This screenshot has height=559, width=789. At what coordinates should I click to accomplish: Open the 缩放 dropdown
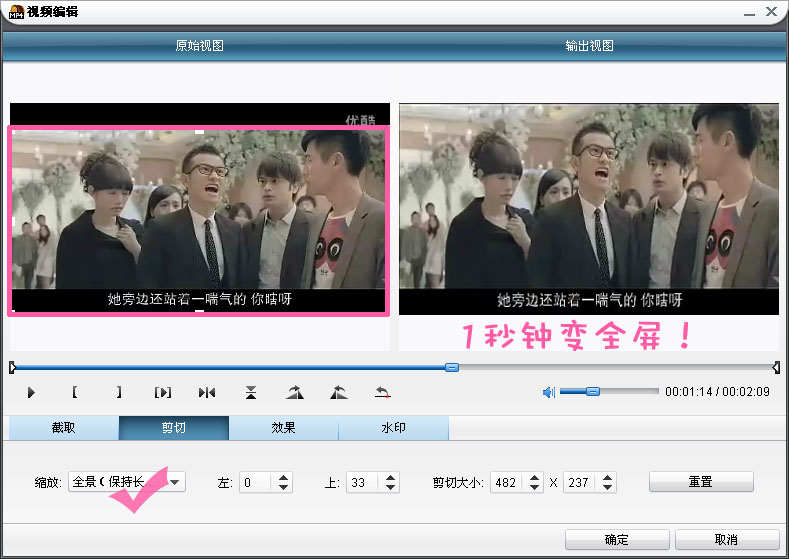coord(127,482)
